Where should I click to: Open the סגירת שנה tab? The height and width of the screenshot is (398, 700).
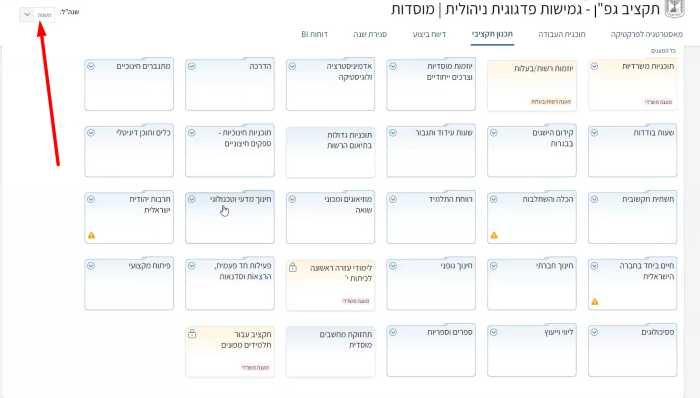click(x=370, y=34)
